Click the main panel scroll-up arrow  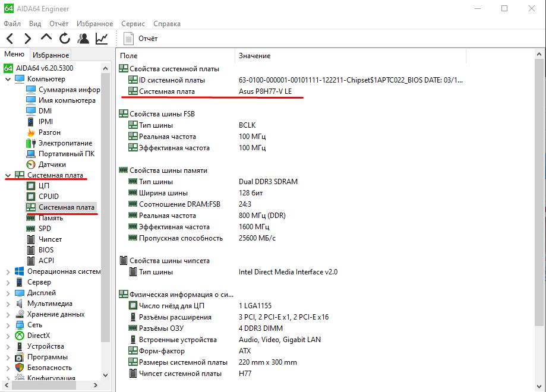click(x=539, y=54)
